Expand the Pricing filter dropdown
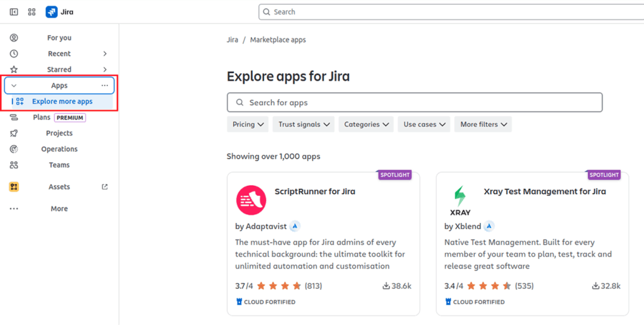Image resolution: width=644 pixels, height=325 pixels. (x=247, y=125)
